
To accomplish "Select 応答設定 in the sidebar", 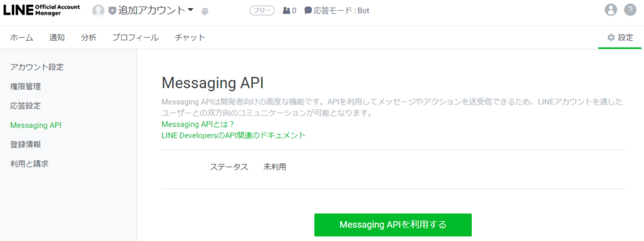I will [x=25, y=106].
